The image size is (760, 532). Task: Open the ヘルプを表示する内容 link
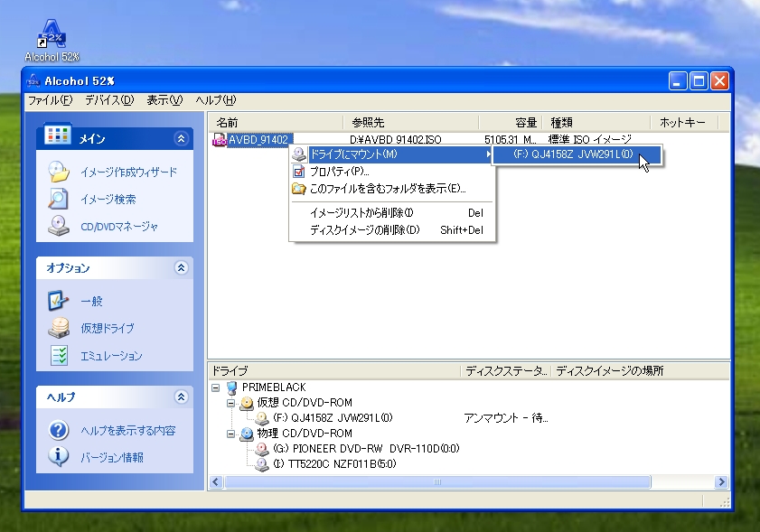pyautogui.click(x=128, y=431)
